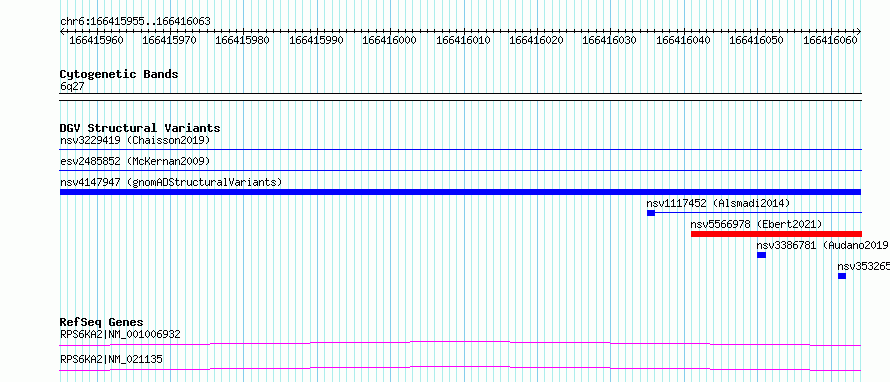This screenshot has width=890, height=382.
Task: Click the chr6:166415955..166416063 region label
Action: click(135, 22)
